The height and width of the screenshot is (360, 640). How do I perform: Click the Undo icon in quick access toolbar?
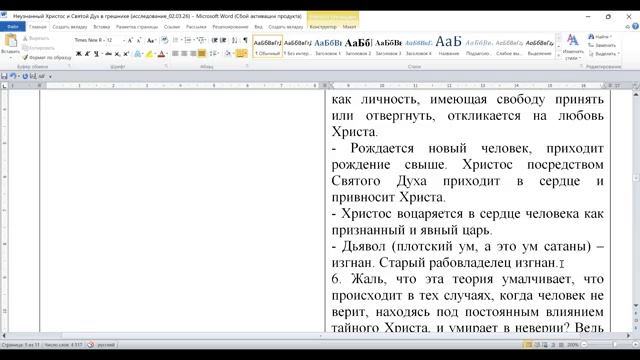coord(13,76)
